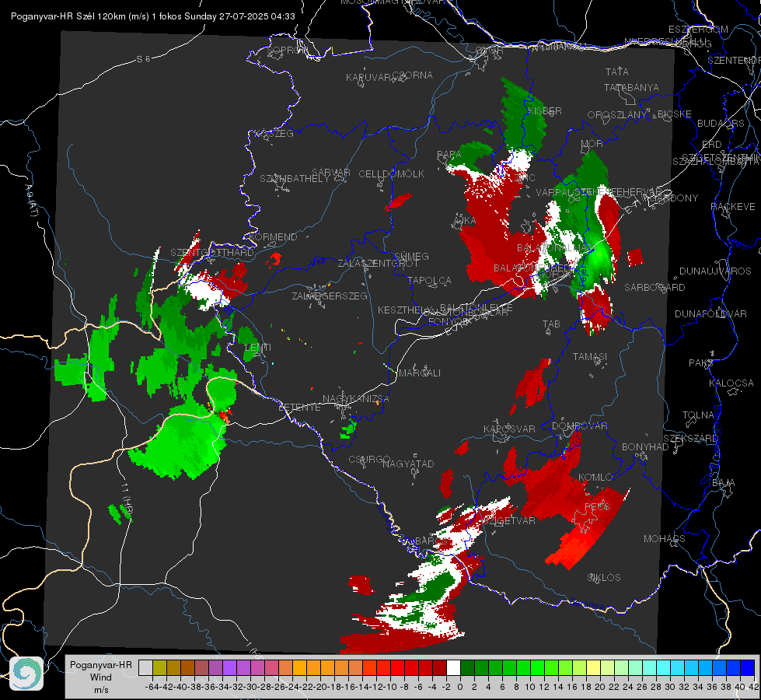Click the TAMÁSI city label
761x700 pixels.
[x=590, y=356]
